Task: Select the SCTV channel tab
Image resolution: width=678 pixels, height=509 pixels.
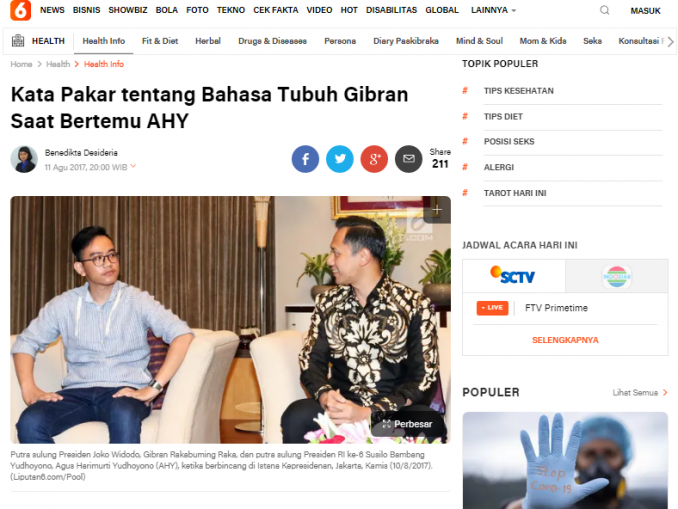Action: point(514,275)
